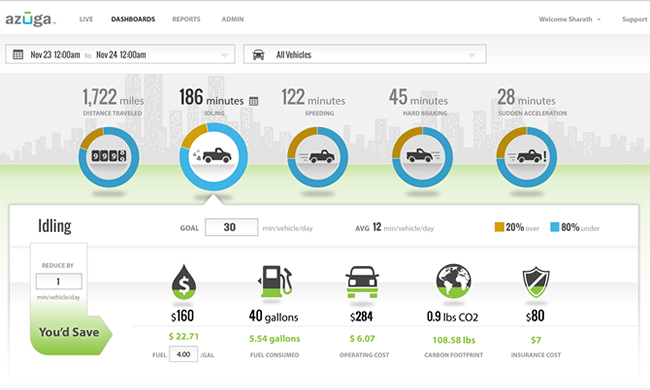This screenshot has width=650, height=390.
Task: Switch to the DASHBOARDS menu
Action: (133, 19)
